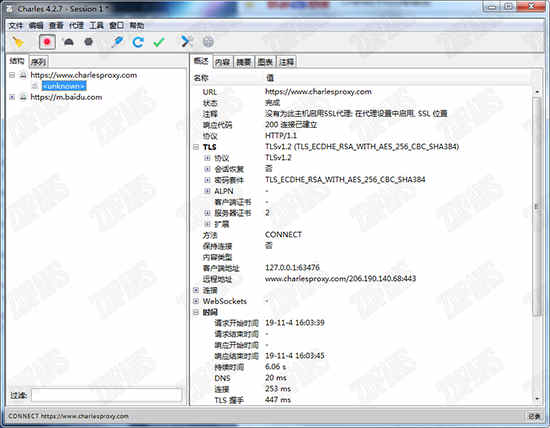Click the URL value https://www.charlesproxy.com

tap(318, 92)
